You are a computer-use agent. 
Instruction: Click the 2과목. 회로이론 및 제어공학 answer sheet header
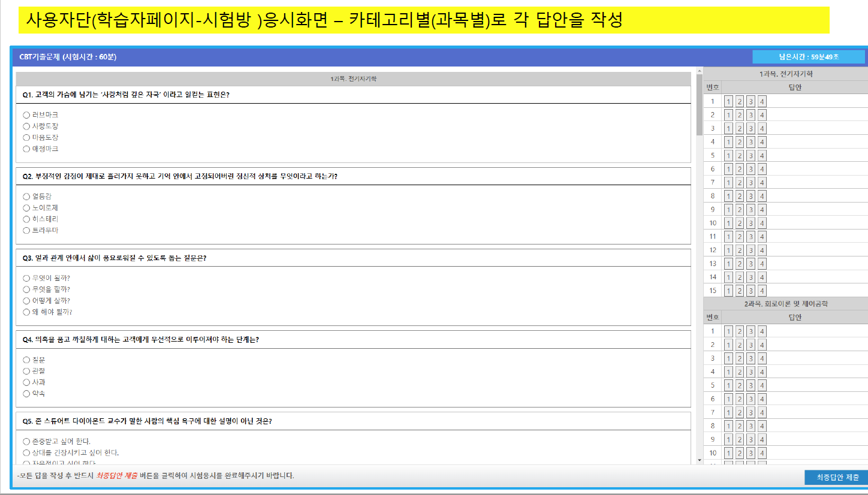[x=785, y=304]
